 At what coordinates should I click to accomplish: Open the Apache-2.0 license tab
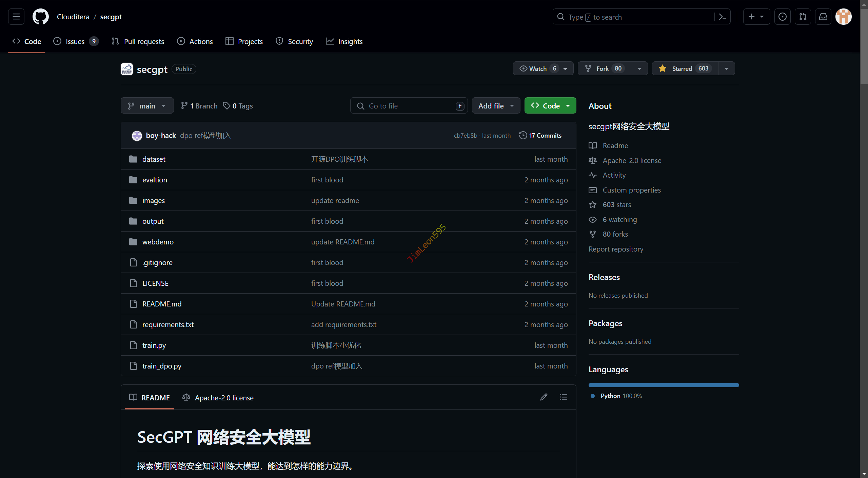click(x=218, y=398)
